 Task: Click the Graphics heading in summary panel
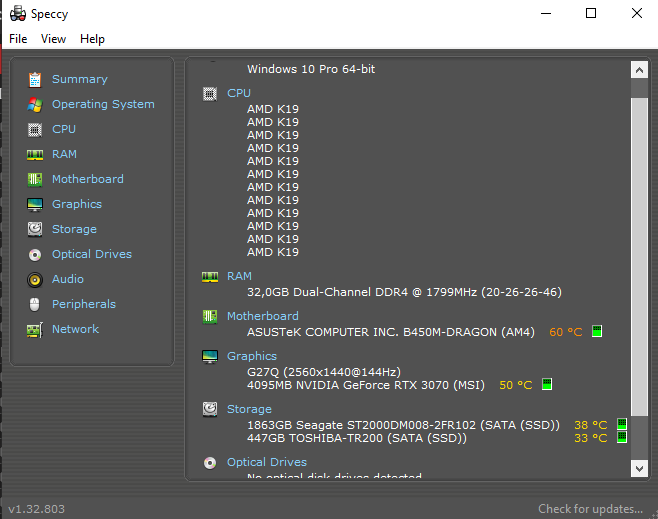coord(252,356)
